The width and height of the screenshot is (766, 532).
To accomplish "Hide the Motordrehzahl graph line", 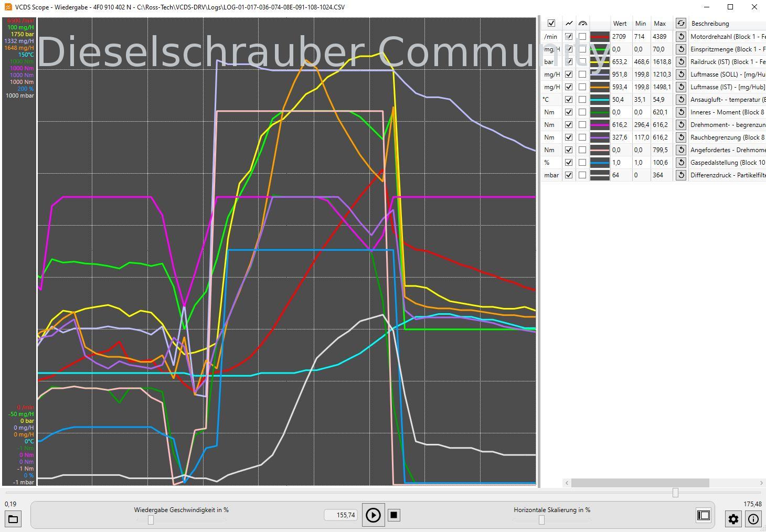I will pos(569,37).
